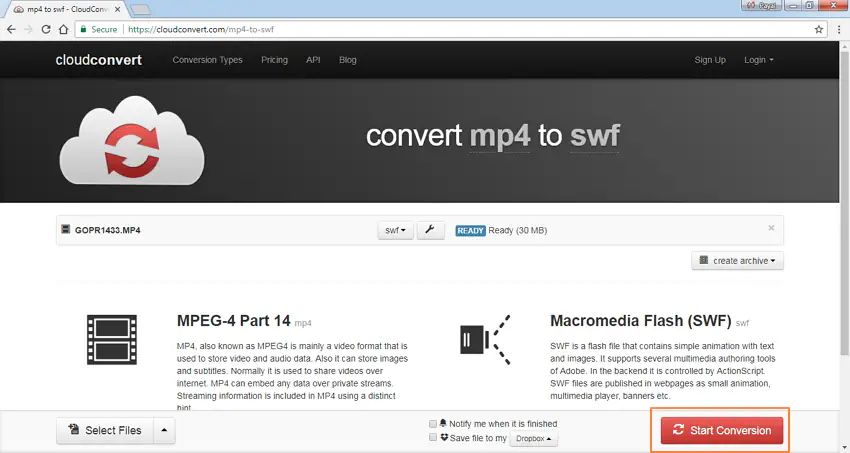Click the browser address bar URL

point(201,29)
